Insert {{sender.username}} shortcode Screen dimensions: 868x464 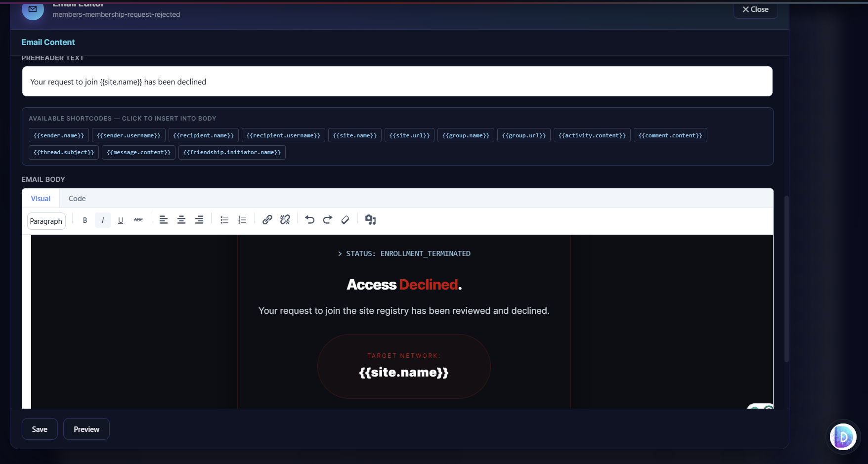coord(129,135)
